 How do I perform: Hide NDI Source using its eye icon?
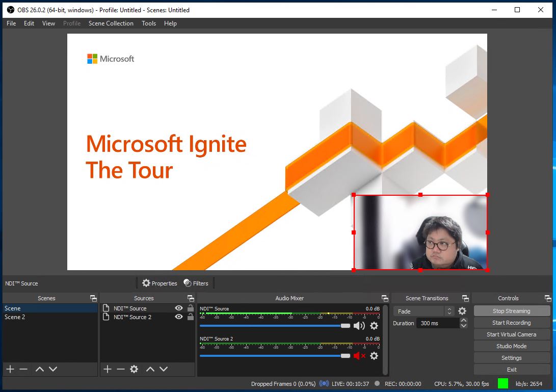(179, 308)
